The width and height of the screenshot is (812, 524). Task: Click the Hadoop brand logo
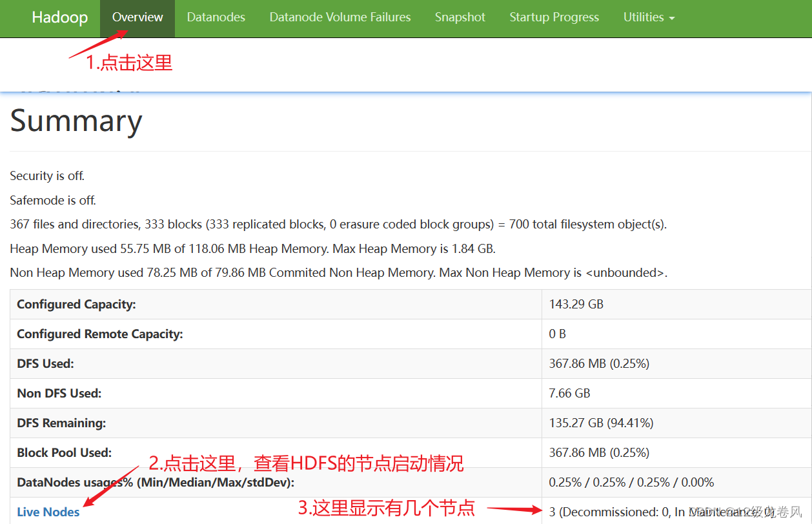(x=59, y=17)
